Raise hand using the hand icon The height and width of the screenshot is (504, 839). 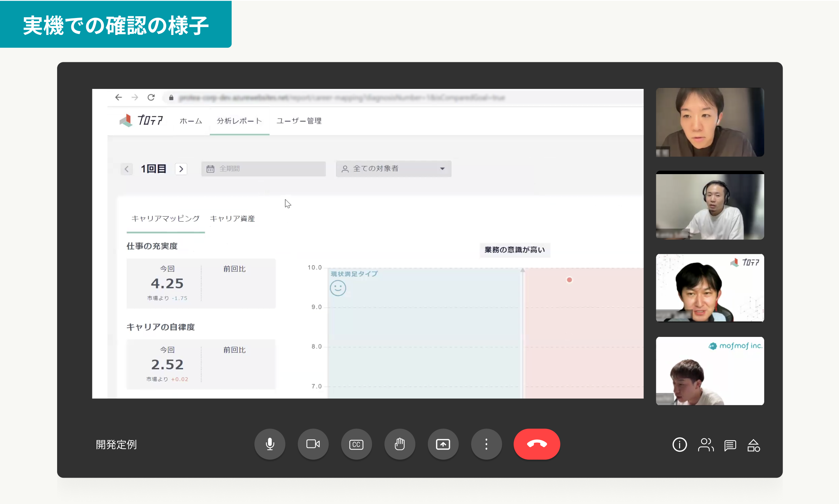click(399, 444)
